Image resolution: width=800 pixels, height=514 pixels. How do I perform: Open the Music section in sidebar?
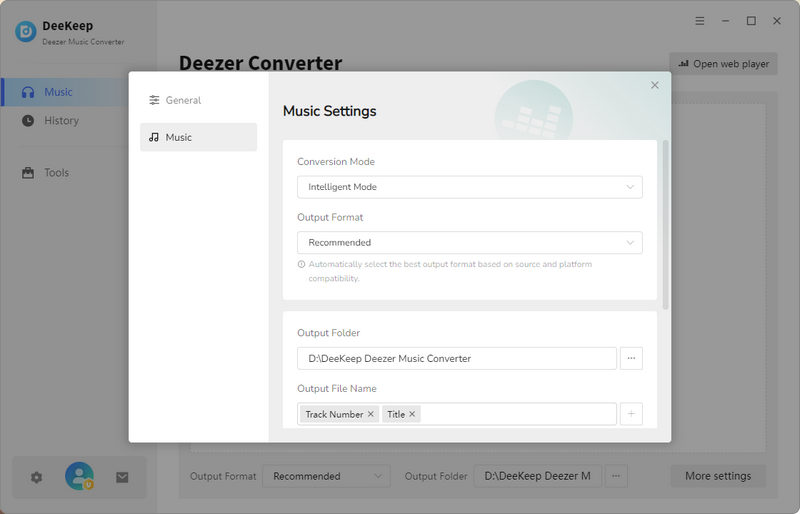click(x=65, y=92)
